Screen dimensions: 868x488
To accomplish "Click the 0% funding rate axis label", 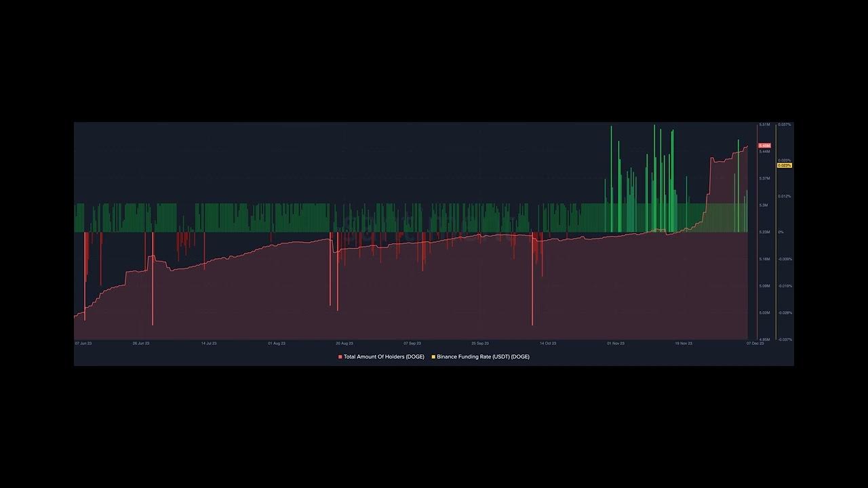I will coord(781,232).
